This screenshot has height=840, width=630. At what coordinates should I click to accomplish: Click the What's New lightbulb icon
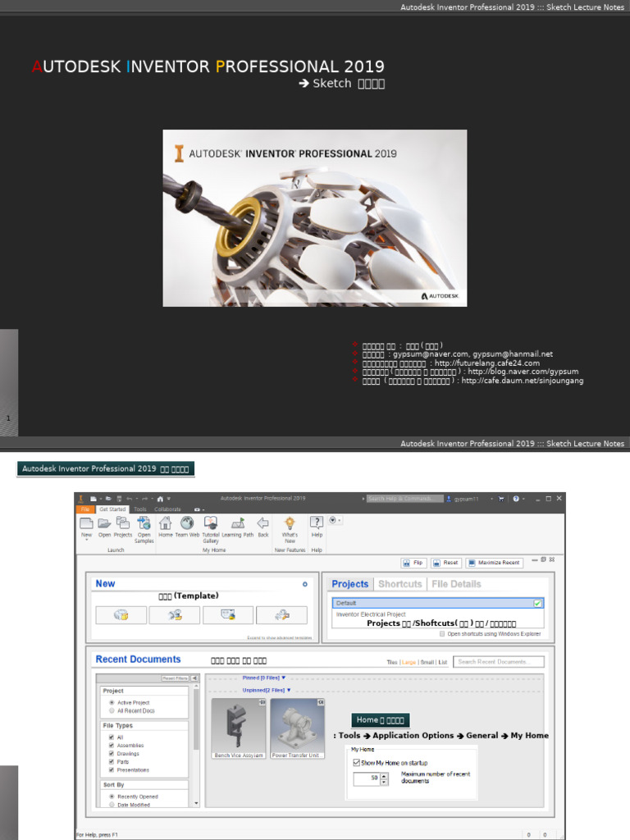click(290, 523)
